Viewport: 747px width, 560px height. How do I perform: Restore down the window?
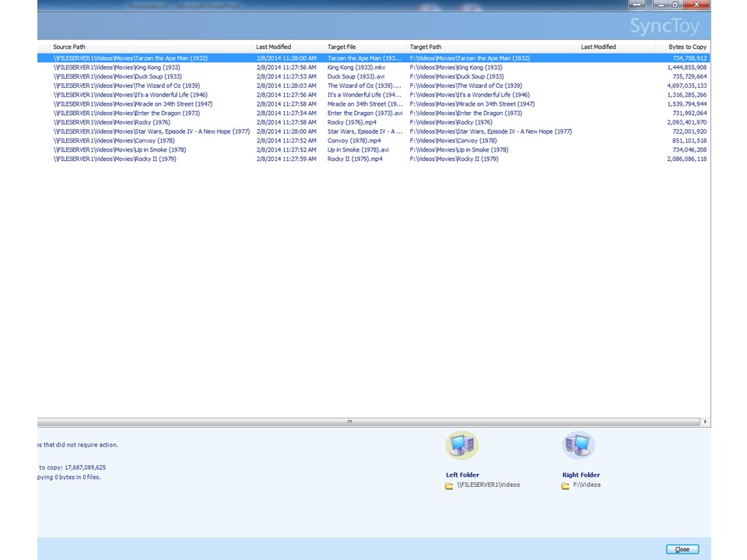[675, 5]
